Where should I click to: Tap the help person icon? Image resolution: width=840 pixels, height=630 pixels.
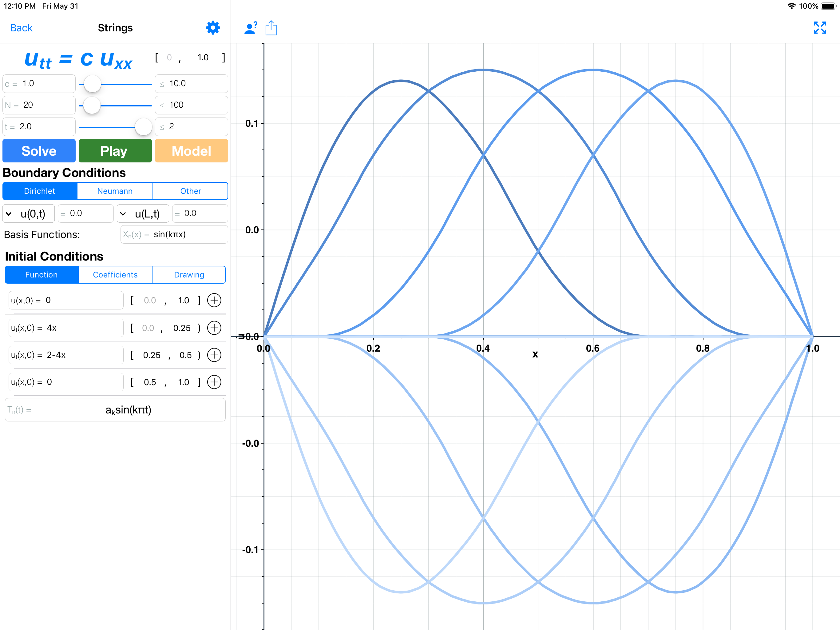tap(251, 28)
